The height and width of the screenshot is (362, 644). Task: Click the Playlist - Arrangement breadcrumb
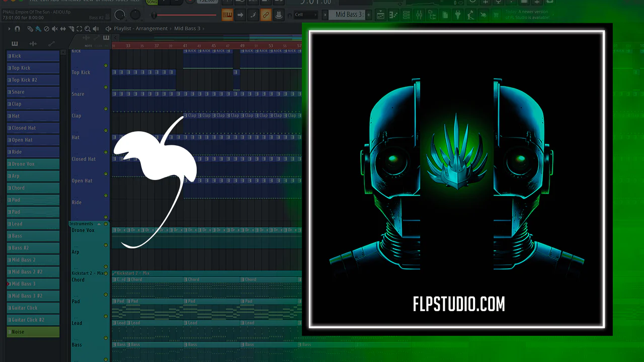tap(141, 29)
